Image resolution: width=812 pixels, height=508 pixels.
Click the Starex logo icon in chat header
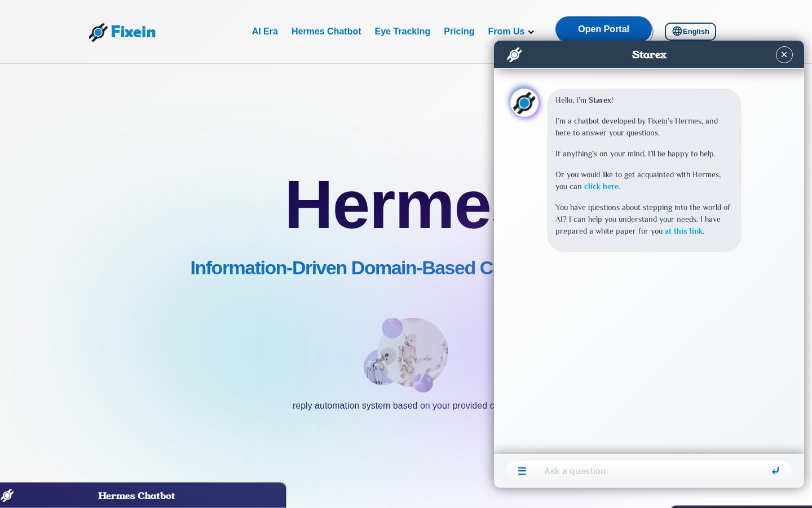tap(514, 55)
